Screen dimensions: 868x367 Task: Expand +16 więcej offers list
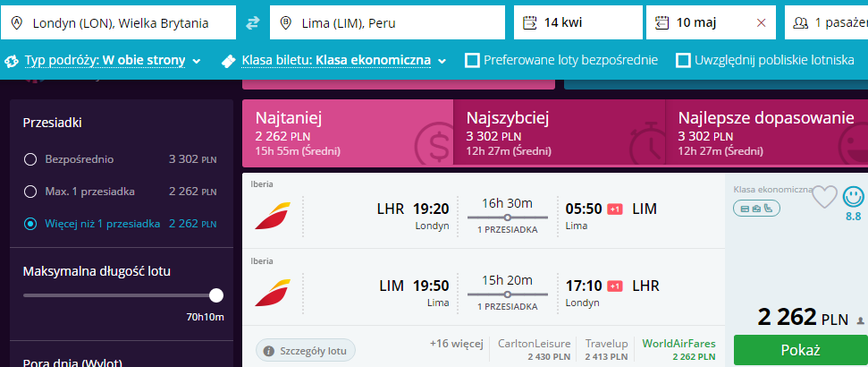(457, 343)
